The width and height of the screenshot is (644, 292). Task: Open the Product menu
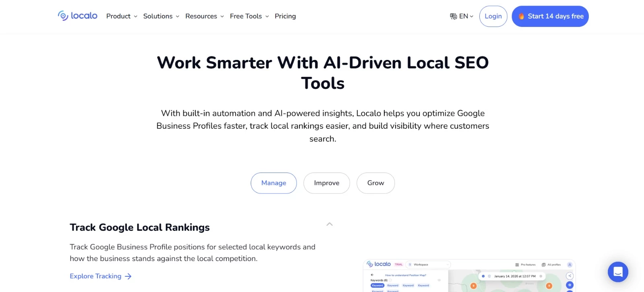[122, 16]
